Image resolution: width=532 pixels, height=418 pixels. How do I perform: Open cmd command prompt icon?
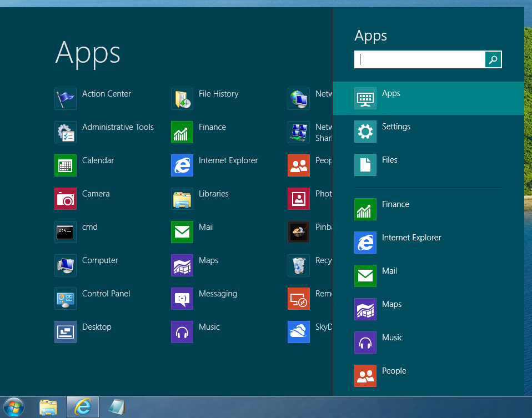click(66, 231)
